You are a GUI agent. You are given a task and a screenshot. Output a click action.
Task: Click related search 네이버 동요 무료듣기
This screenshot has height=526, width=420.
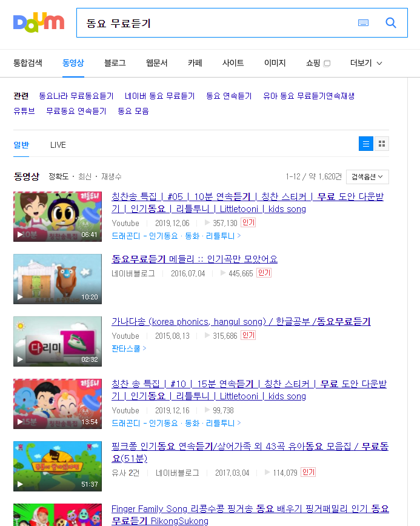point(159,96)
